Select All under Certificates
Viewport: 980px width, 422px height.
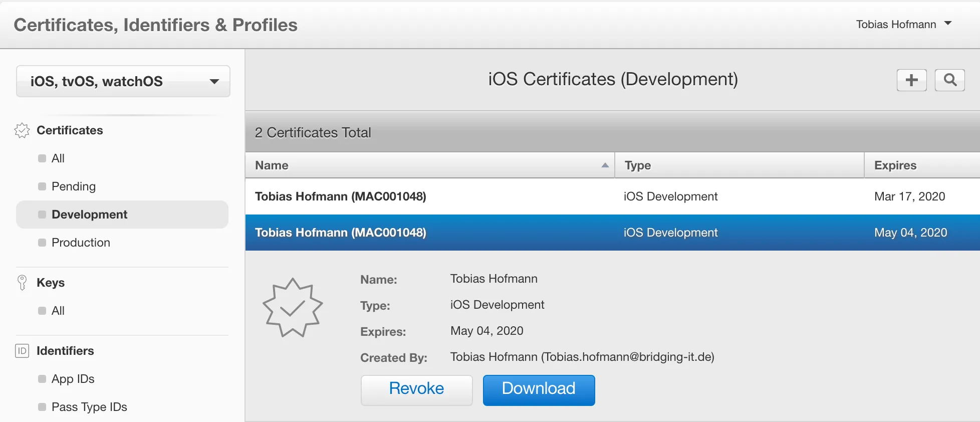[58, 158]
